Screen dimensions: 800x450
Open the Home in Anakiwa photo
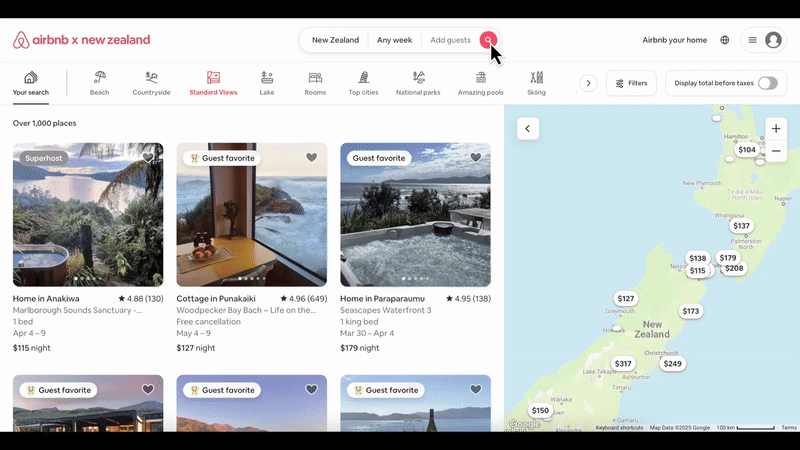click(88, 215)
